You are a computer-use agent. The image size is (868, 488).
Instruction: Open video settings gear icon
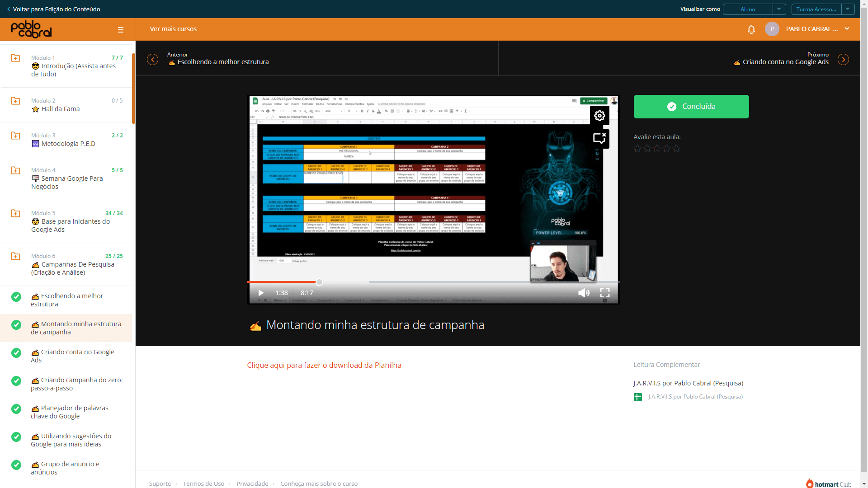[x=599, y=116]
